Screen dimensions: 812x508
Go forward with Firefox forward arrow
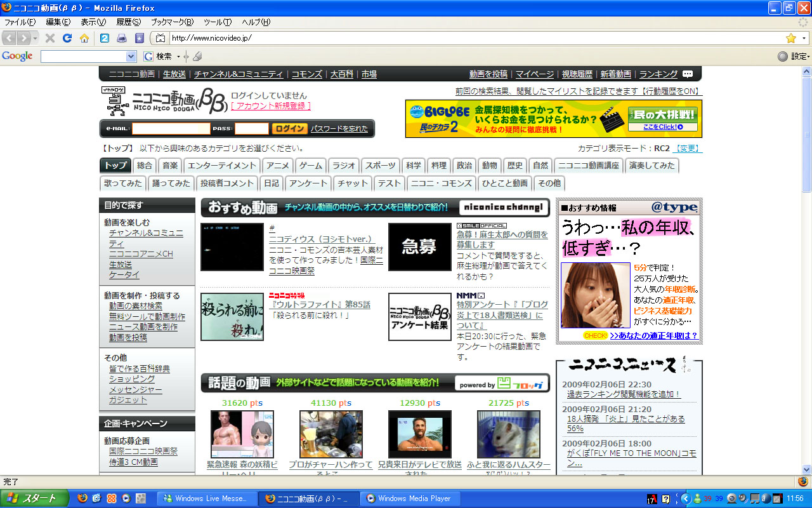pos(23,38)
